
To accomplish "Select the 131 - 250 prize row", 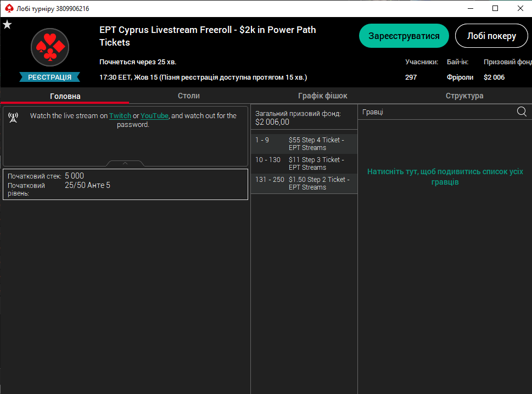I will [x=304, y=183].
